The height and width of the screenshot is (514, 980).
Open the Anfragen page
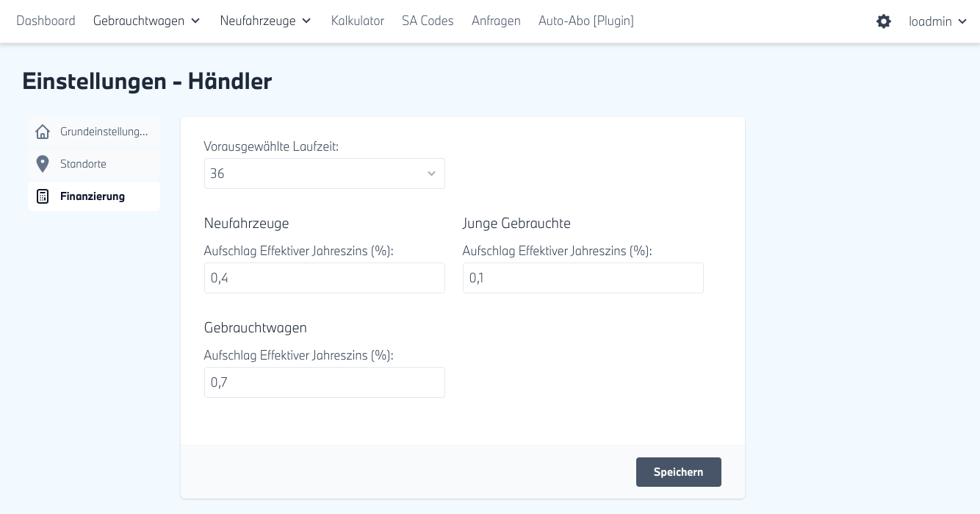pyautogui.click(x=496, y=21)
